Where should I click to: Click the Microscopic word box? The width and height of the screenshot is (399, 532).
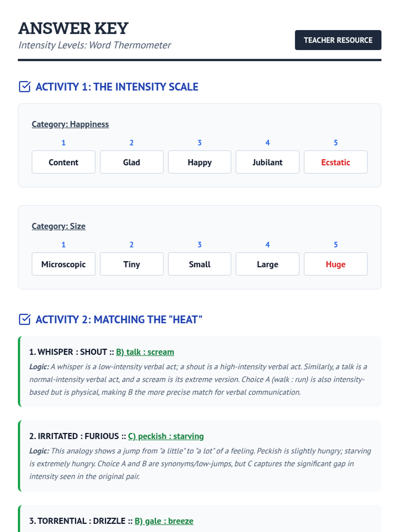tap(64, 264)
